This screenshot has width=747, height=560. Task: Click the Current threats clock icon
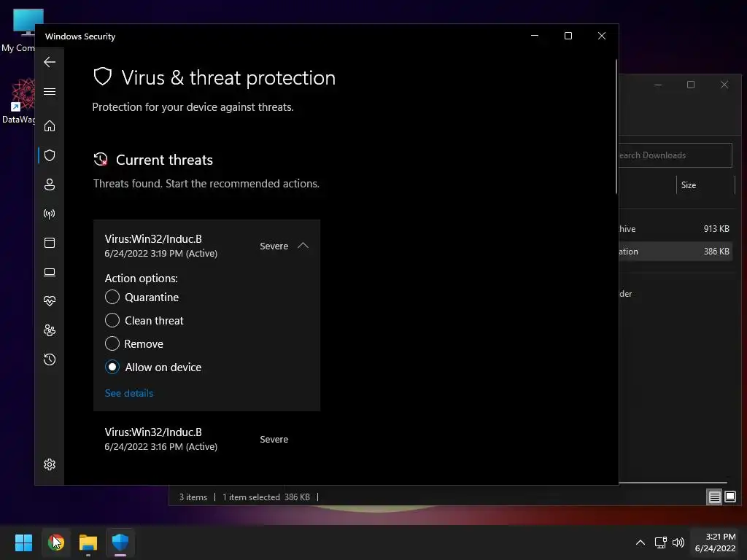[x=101, y=160]
